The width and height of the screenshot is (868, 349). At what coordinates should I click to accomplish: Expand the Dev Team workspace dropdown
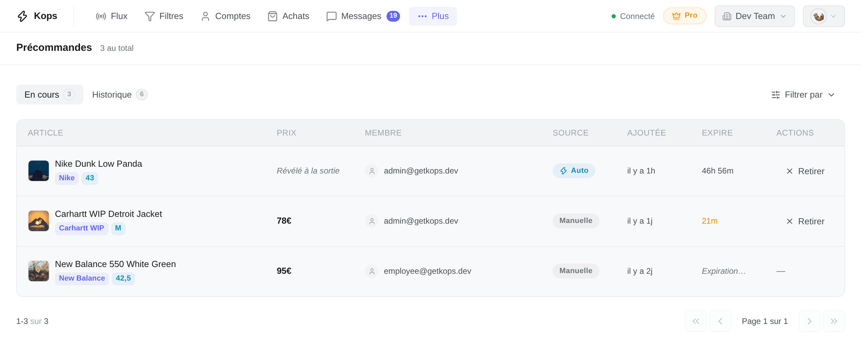click(754, 16)
